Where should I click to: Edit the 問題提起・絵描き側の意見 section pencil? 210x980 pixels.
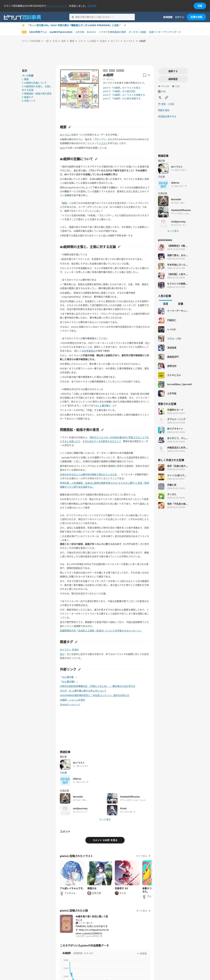click(102, 430)
